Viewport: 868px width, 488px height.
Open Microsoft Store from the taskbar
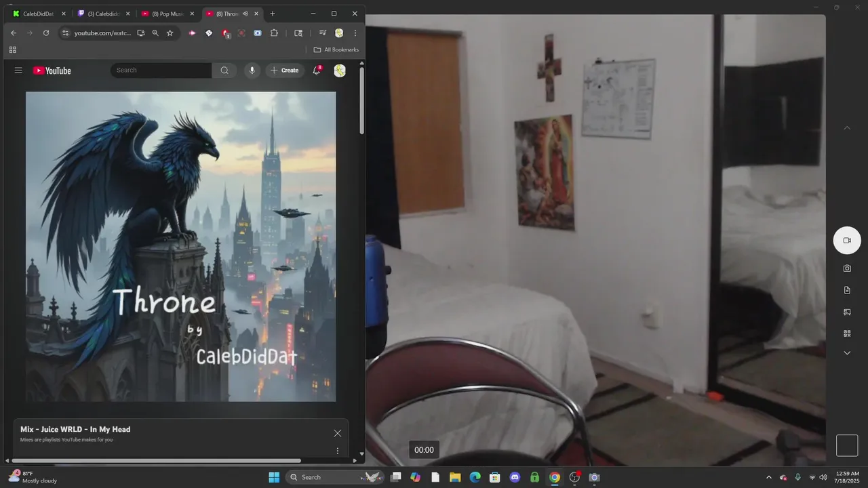click(495, 477)
